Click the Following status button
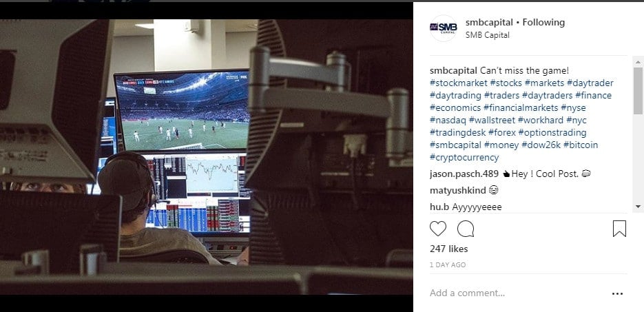The width and height of the screenshot is (644, 312). [x=543, y=22]
